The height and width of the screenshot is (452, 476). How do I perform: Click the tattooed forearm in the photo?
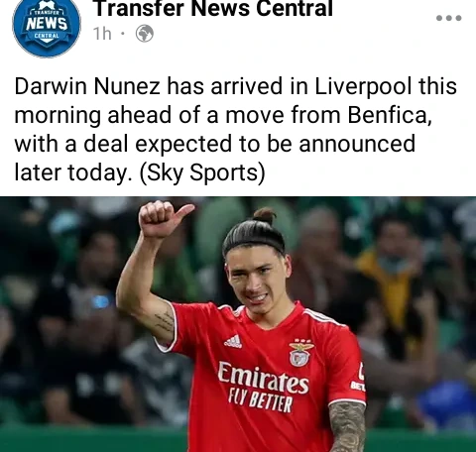coord(347,426)
